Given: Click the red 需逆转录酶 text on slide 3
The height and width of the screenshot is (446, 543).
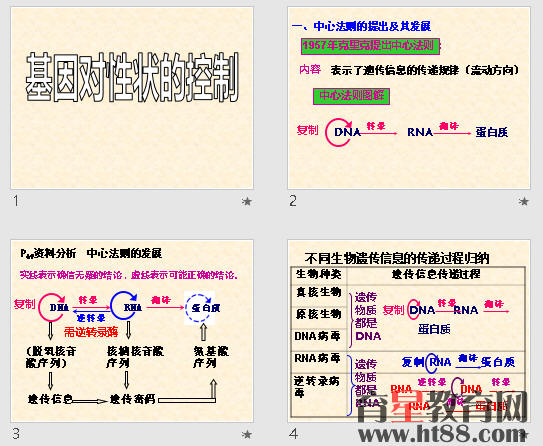Looking at the screenshot, I should pyautogui.click(x=91, y=332).
